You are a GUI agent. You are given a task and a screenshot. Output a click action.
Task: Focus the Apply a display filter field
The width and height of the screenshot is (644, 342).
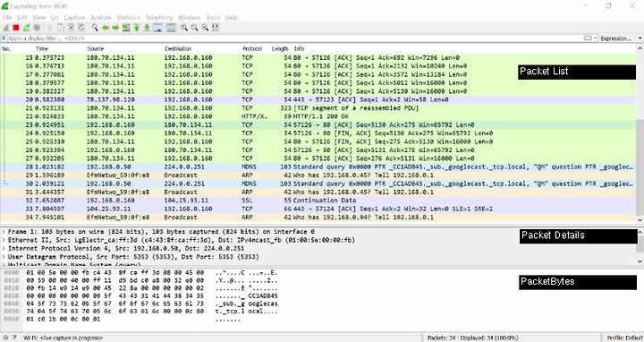pos(293,38)
